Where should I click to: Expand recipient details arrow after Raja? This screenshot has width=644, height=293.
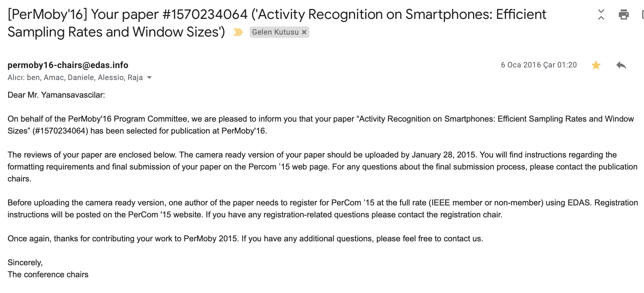pos(149,78)
